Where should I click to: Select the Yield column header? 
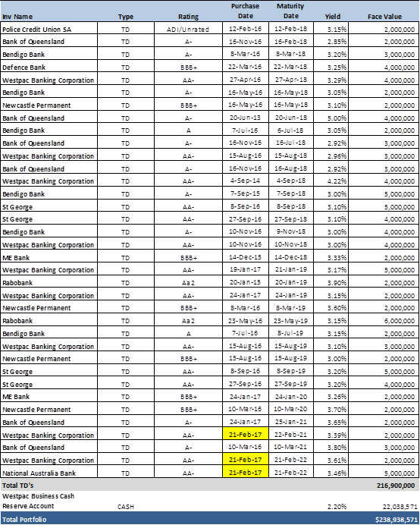[x=332, y=17]
